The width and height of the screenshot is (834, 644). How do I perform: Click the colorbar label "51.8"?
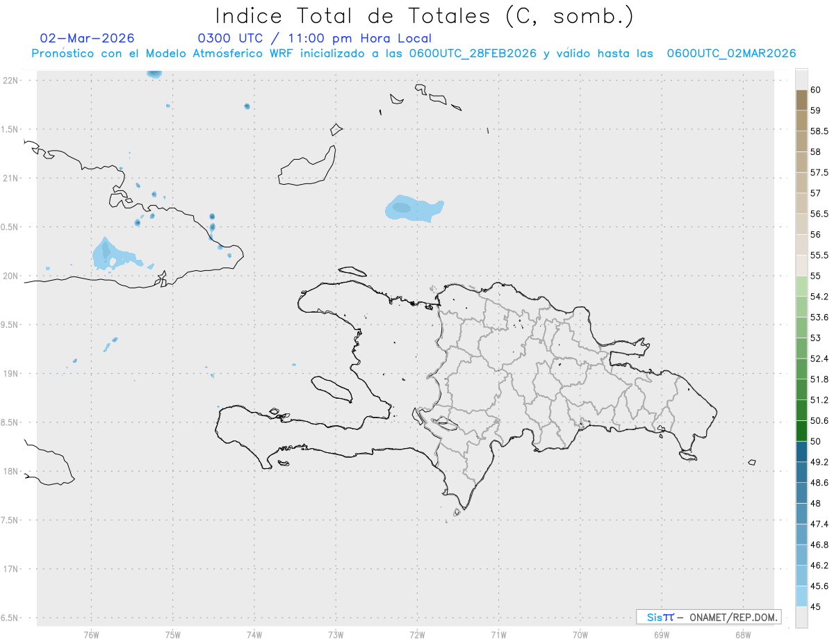point(819,379)
